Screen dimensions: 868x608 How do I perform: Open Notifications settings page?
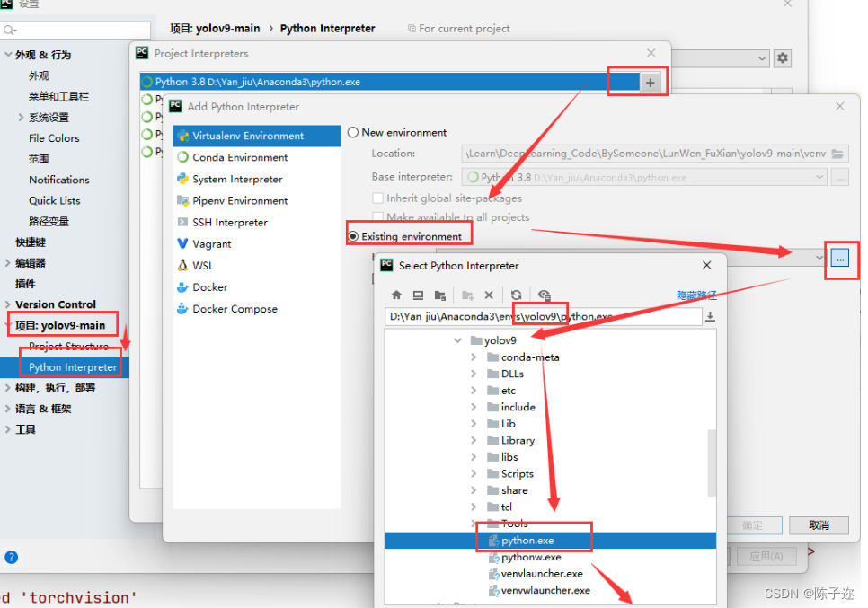(58, 180)
